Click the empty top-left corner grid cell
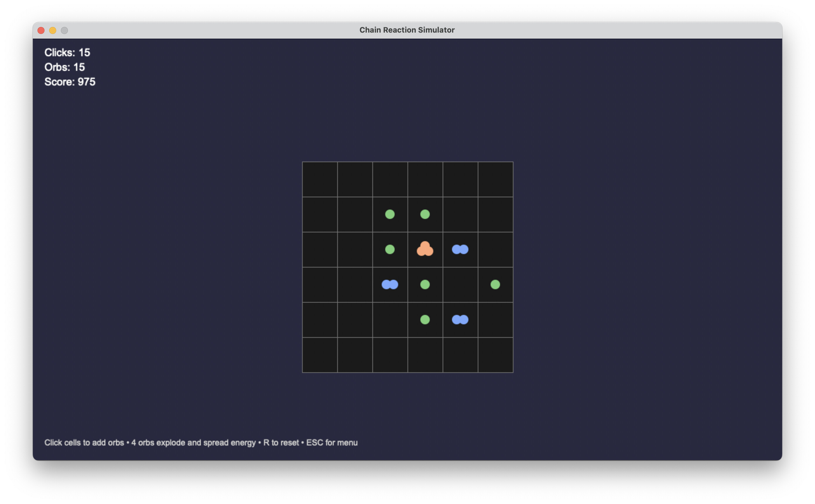 coord(320,179)
